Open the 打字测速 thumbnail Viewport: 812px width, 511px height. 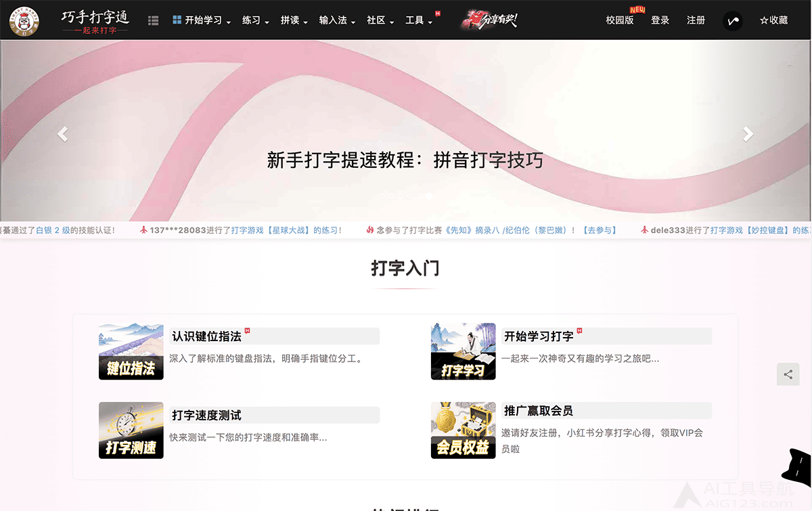point(131,430)
